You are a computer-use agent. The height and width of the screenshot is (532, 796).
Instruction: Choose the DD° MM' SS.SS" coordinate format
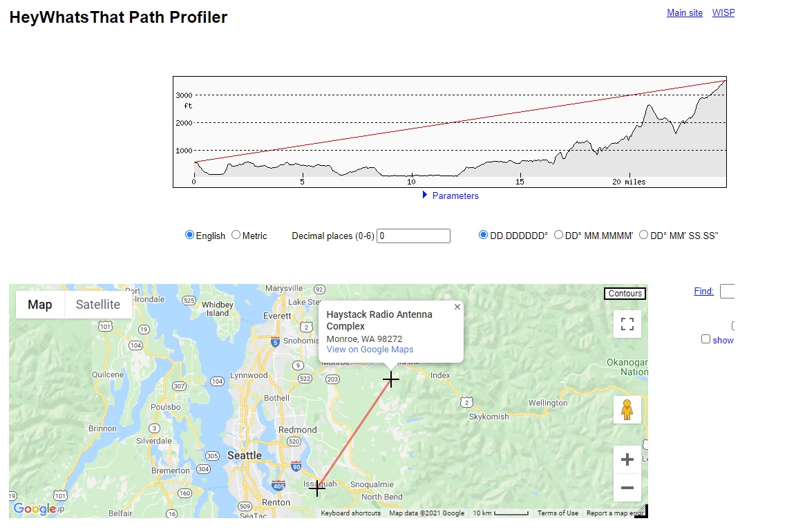click(644, 235)
